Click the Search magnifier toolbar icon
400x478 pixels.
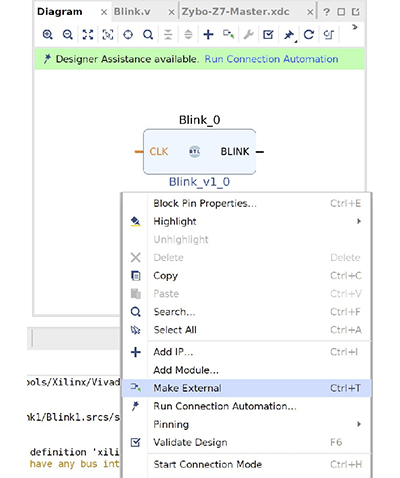(148, 34)
